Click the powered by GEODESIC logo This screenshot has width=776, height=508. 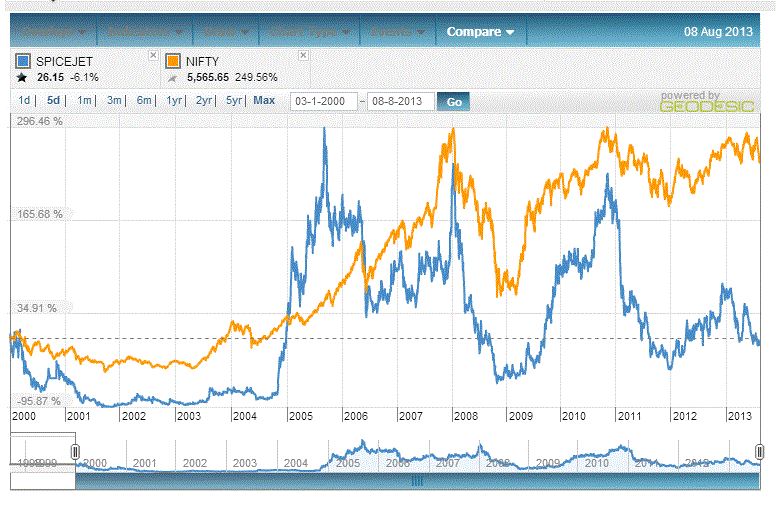point(707,102)
